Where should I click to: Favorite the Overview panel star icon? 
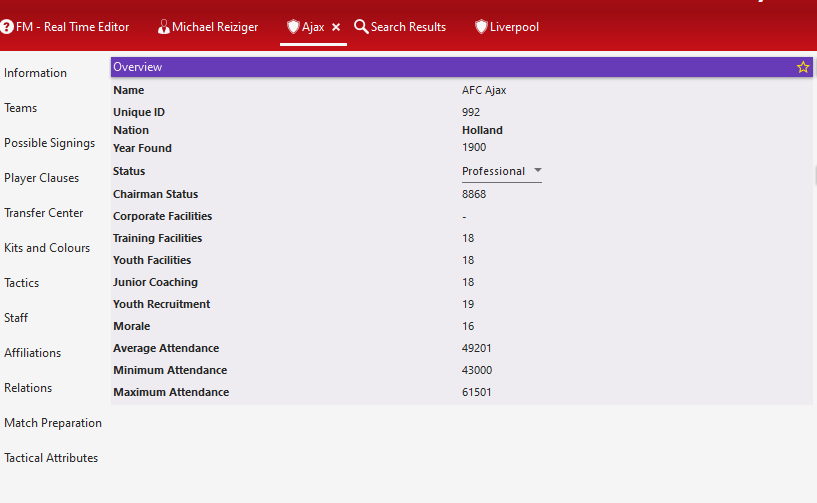803,67
